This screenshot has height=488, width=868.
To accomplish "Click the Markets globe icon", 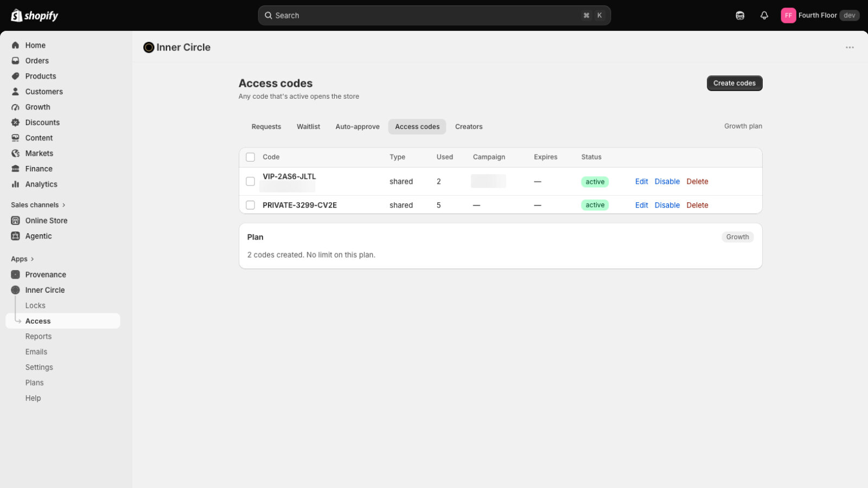I will 15,153.
